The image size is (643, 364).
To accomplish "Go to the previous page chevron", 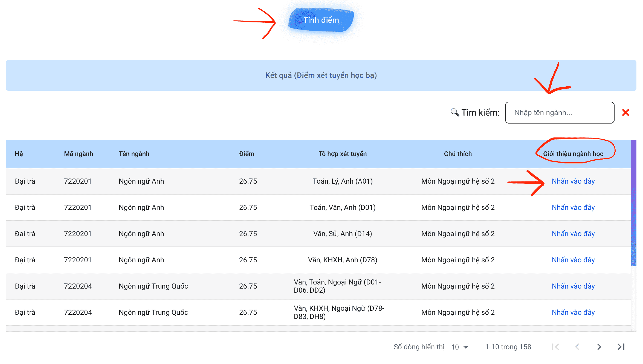I will tap(577, 347).
